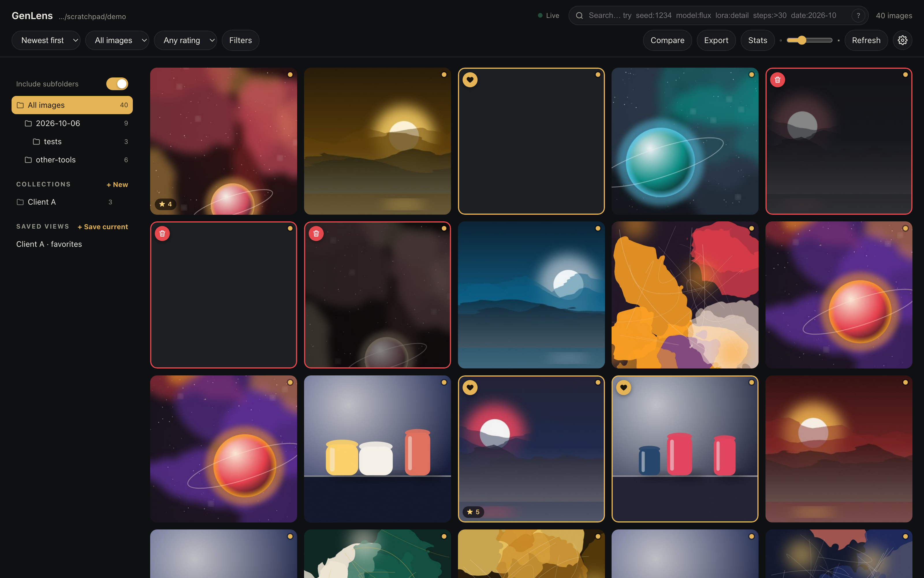Screen dimensions: 924x578
Task: Open the dark blue scribble leaves thumbnail
Action: tap(839, 553)
